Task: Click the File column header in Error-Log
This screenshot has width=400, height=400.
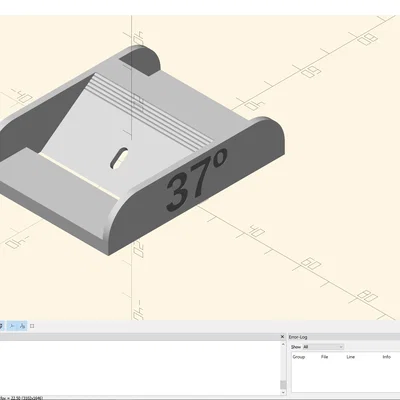Action: pyautogui.click(x=324, y=357)
